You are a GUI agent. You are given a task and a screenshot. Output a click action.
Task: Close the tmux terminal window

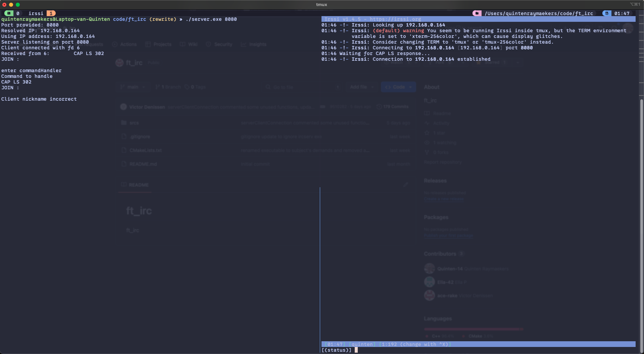pyautogui.click(x=4, y=5)
